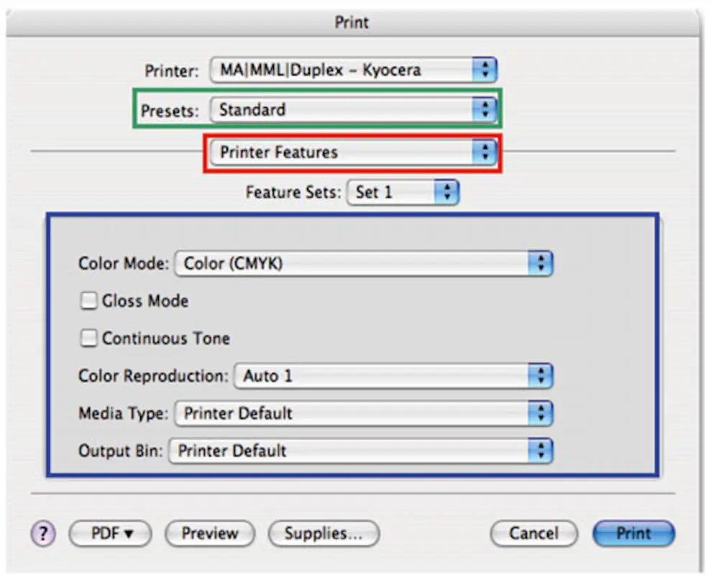Click the stepper arrows on Output Bin dropdown
This screenshot has width=719, height=588.
(x=541, y=451)
